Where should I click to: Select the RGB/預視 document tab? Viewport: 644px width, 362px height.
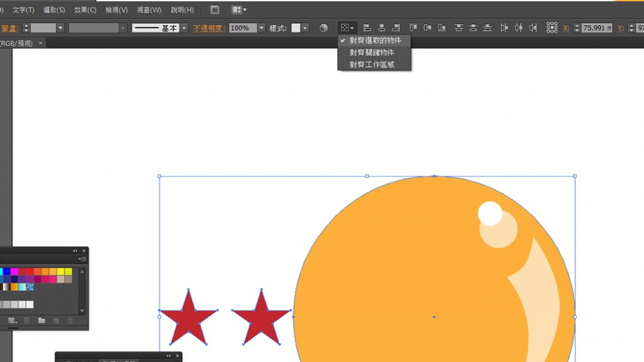[x=16, y=43]
